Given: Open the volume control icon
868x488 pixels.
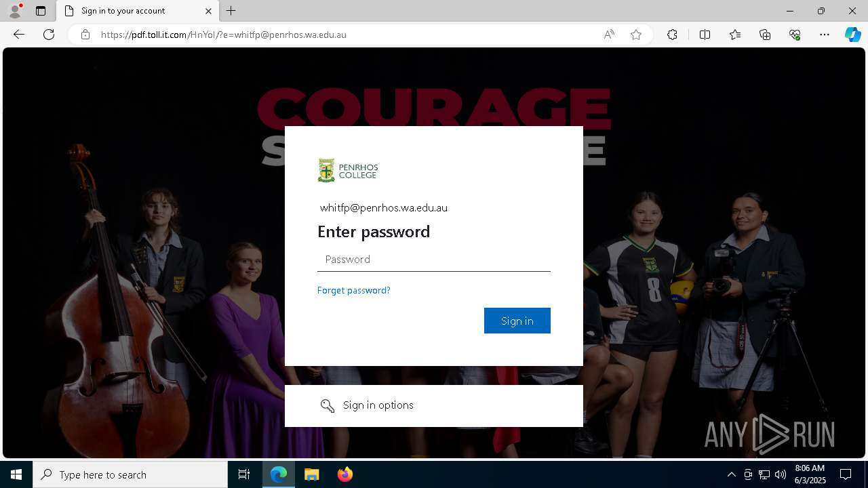Looking at the screenshot, I should tap(781, 474).
